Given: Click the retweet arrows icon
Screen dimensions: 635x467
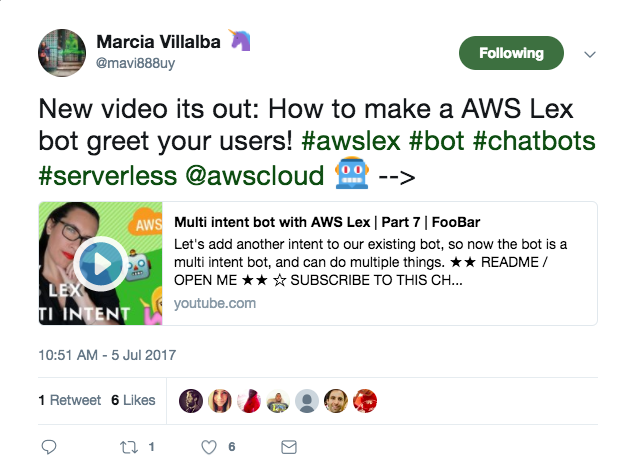Looking at the screenshot, I should tap(129, 447).
